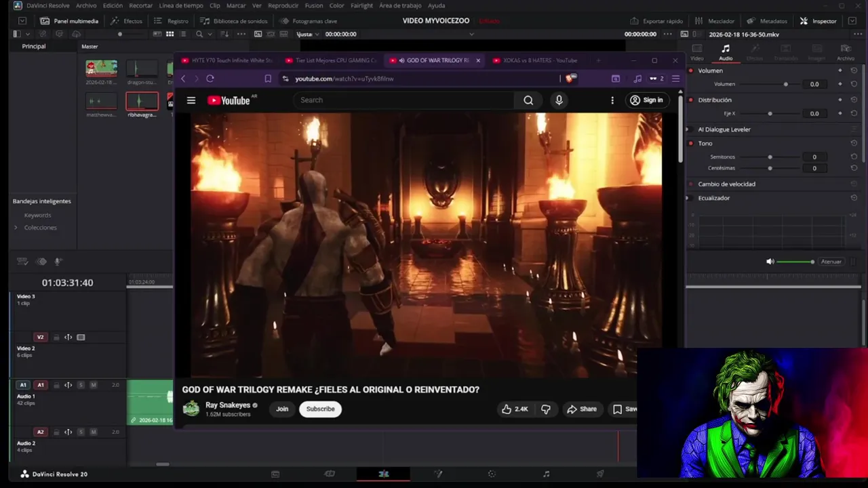Expand the top-left workspace dropdown arrow
The width and height of the screenshot is (868, 488).
click(22, 21)
